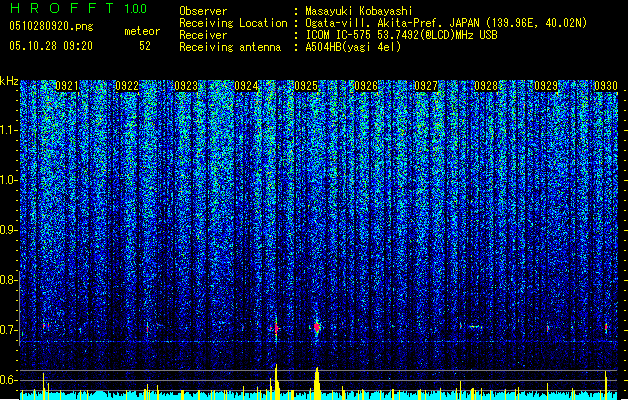Click the observer name Masayuki Kobayashi
The height and width of the screenshot is (400, 629).
tap(359, 11)
